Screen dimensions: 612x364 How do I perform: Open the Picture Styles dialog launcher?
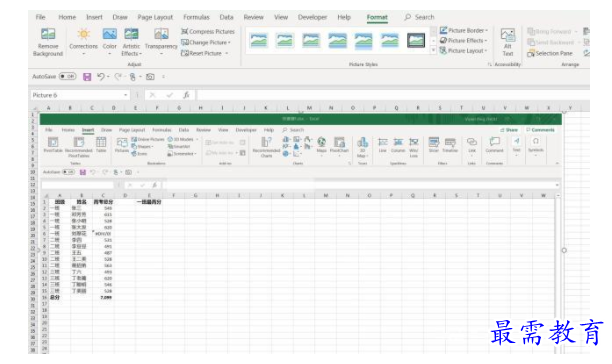point(489,64)
